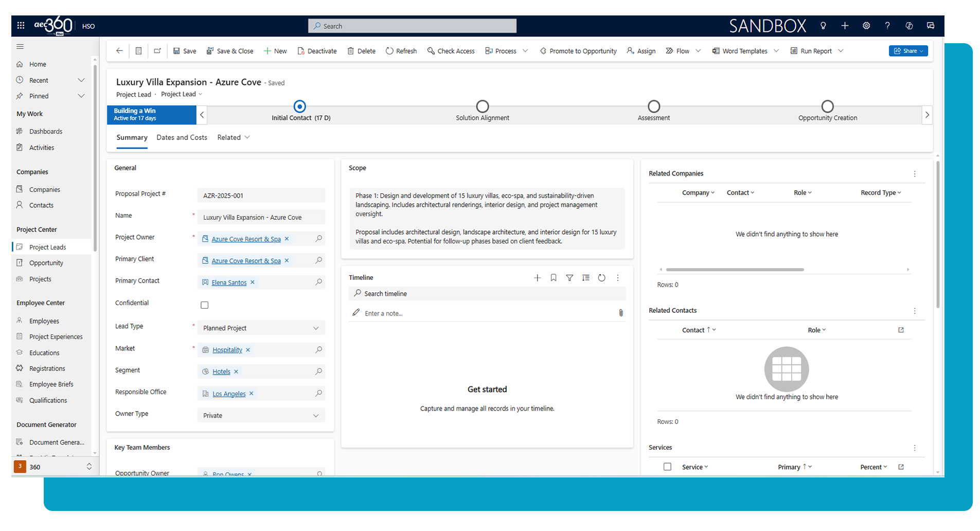Expand the Pinned navigation section
The width and height of the screenshot is (980, 531).
click(81, 96)
